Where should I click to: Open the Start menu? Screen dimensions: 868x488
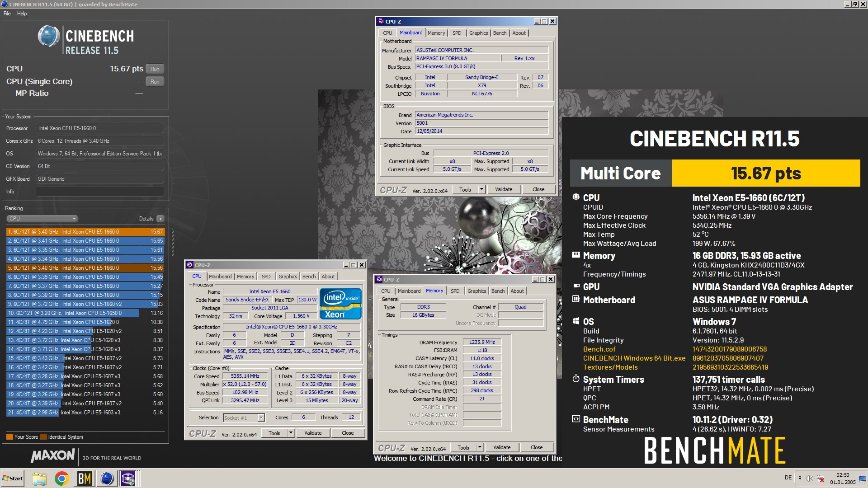pyautogui.click(x=13, y=479)
